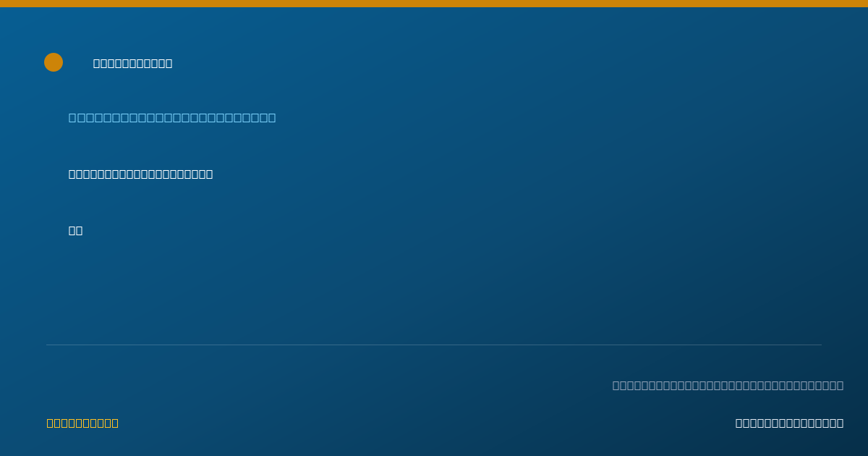Click the final box glyph of the gray footer line
The image size is (868, 456).
840,386
